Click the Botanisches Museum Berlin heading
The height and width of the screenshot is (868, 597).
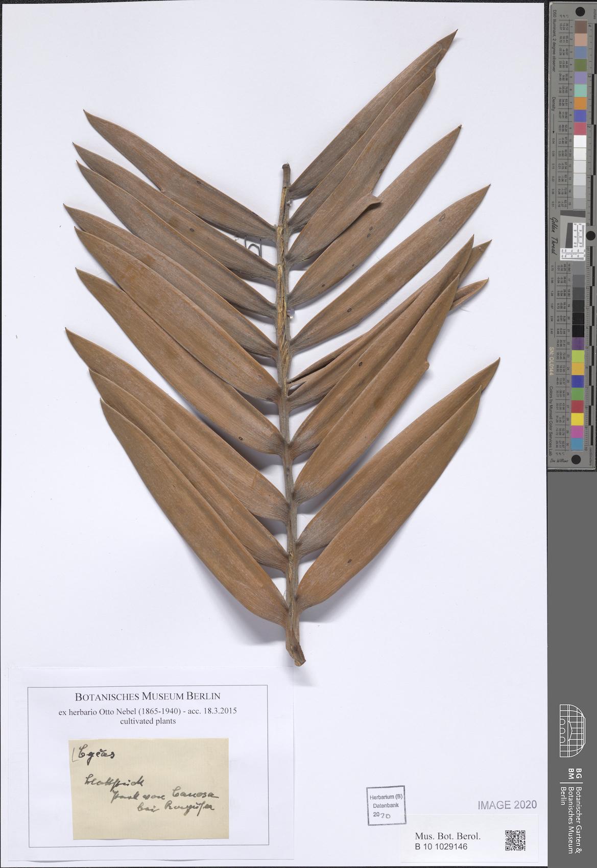148,695
